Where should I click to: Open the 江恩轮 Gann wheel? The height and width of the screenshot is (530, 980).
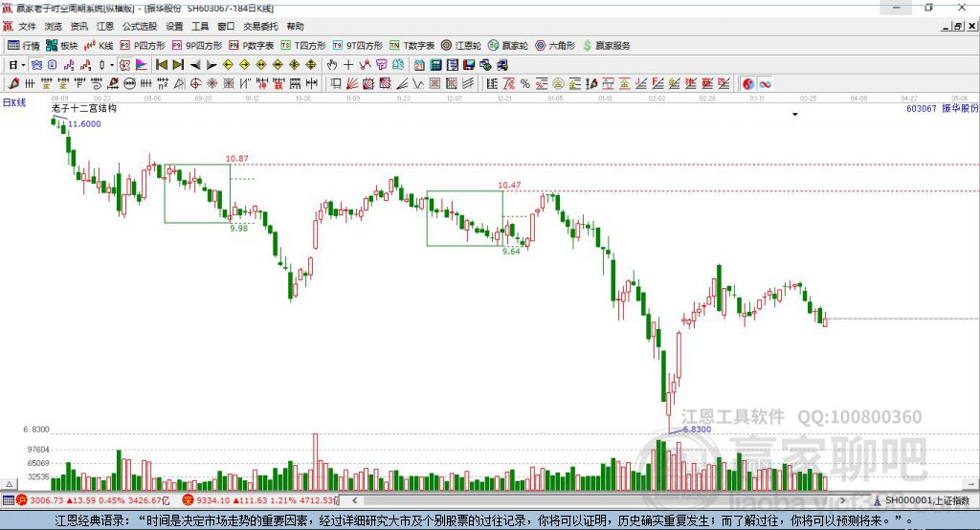click(461, 45)
